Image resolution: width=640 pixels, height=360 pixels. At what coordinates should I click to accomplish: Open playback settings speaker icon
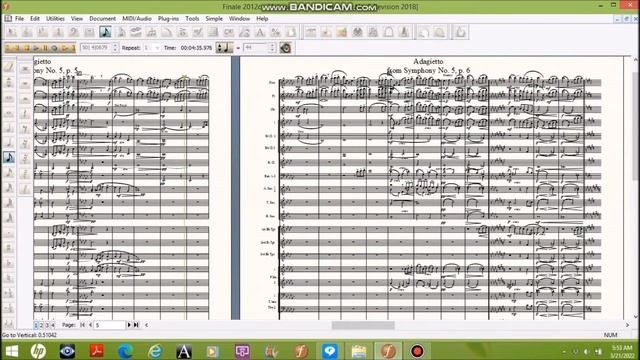click(x=285, y=48)
